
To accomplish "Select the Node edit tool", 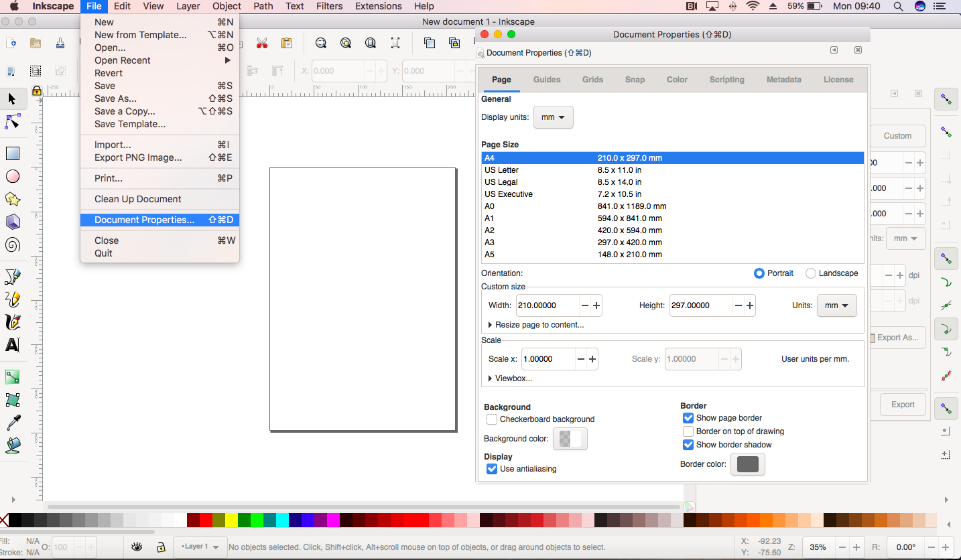I will 12,122.
